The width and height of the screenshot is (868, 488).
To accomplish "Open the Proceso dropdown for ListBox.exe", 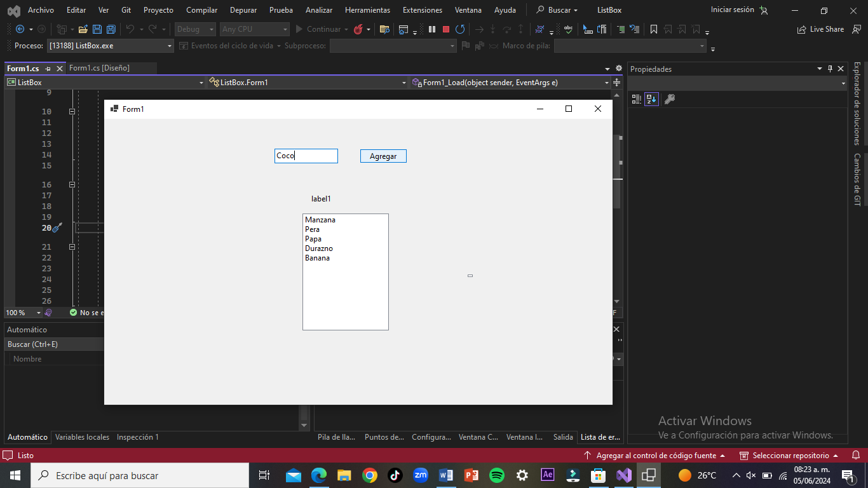I will (170, 46).
